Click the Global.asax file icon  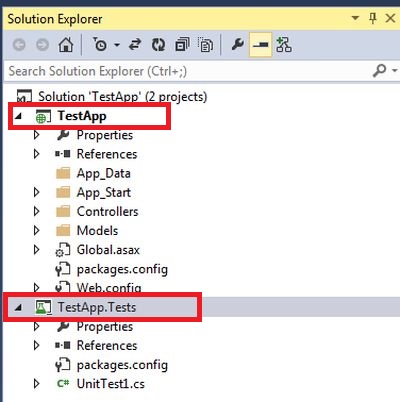(x=63, y=250)
